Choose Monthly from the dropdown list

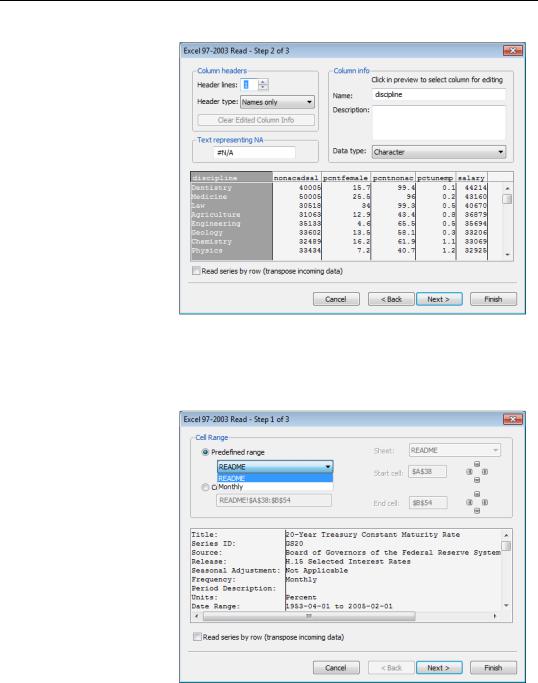coord(275,487)
